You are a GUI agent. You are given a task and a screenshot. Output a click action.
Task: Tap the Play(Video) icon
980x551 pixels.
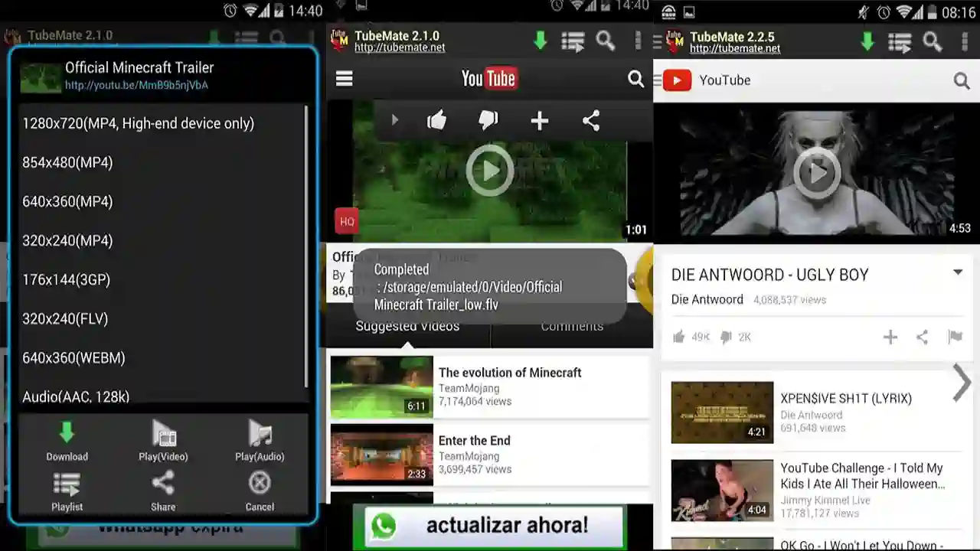point(163,432)
